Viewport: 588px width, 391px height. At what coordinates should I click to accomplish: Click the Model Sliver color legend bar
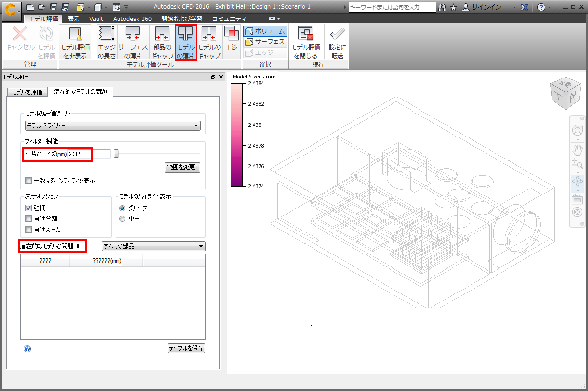[x=236, y=135]
